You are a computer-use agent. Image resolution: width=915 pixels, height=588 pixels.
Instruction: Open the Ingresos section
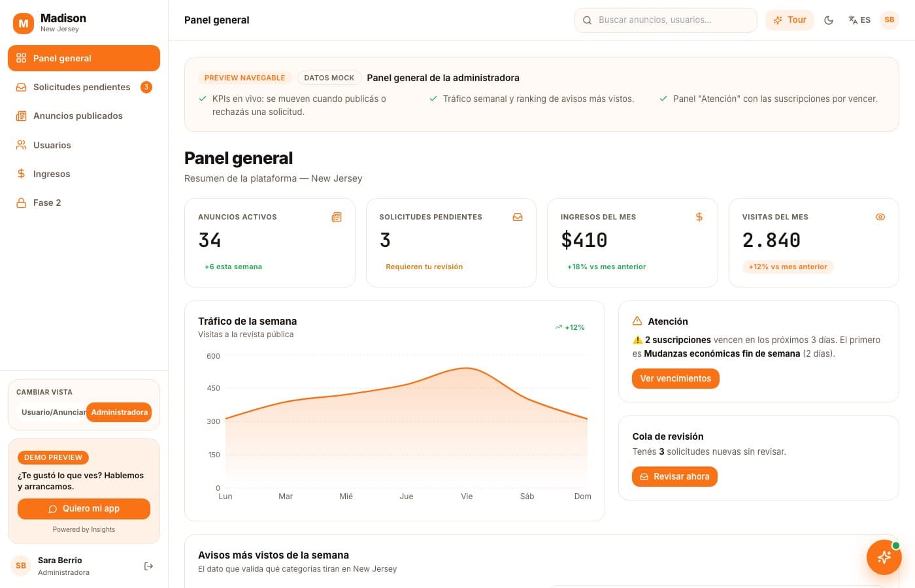click(84, 174)
